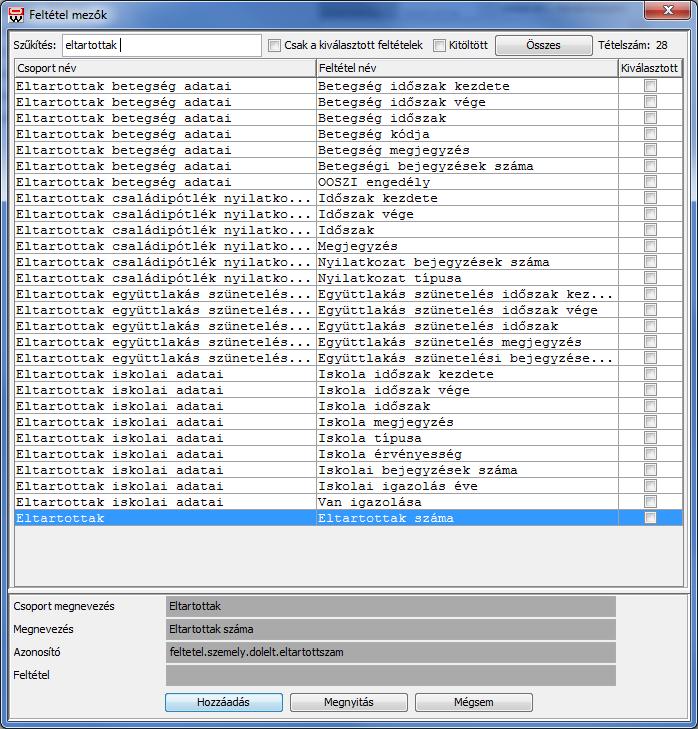Click into the Szűkítés filter field
The image size is (698, 729).
click(x=161, y=45)
